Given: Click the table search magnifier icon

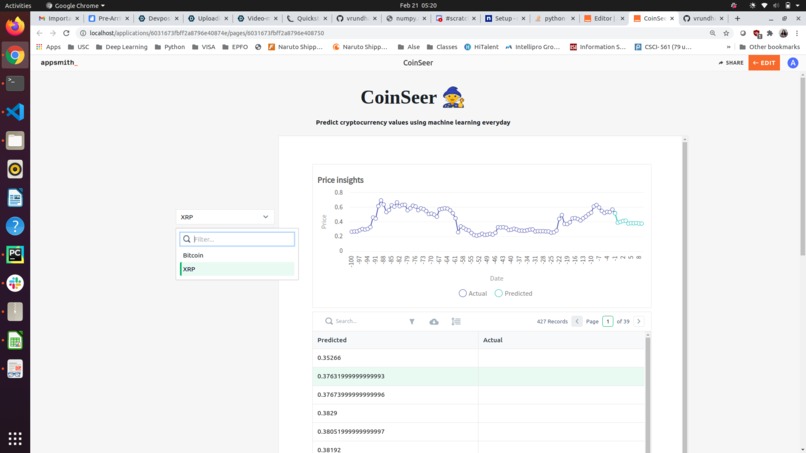Looking at the screenshot, I should [x=329, y=321].
